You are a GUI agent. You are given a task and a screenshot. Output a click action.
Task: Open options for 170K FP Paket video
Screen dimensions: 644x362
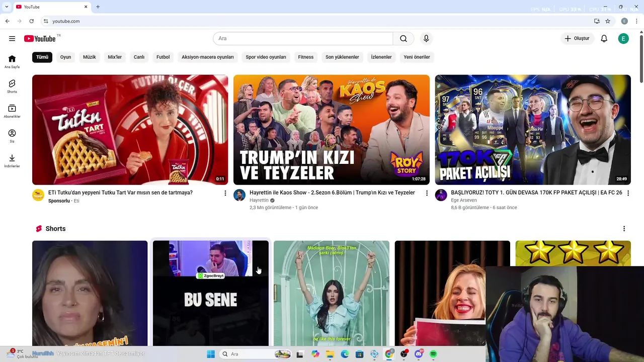(628, 193)
